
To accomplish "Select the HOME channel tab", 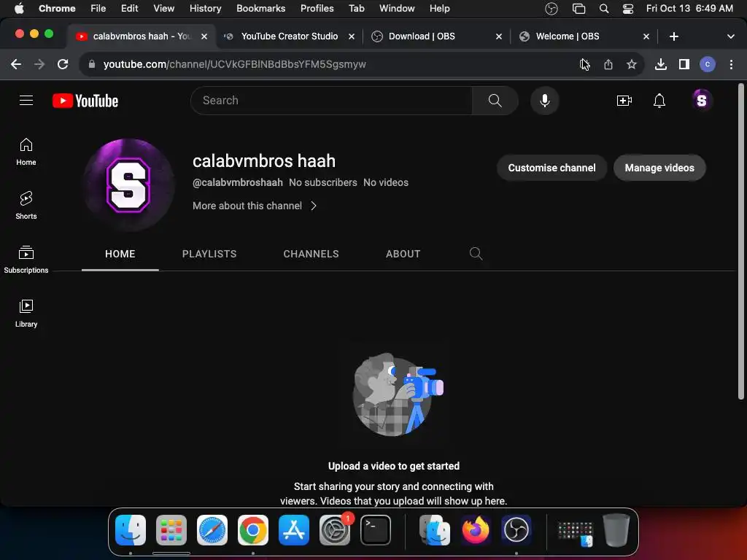I will [x=120, y=254].
